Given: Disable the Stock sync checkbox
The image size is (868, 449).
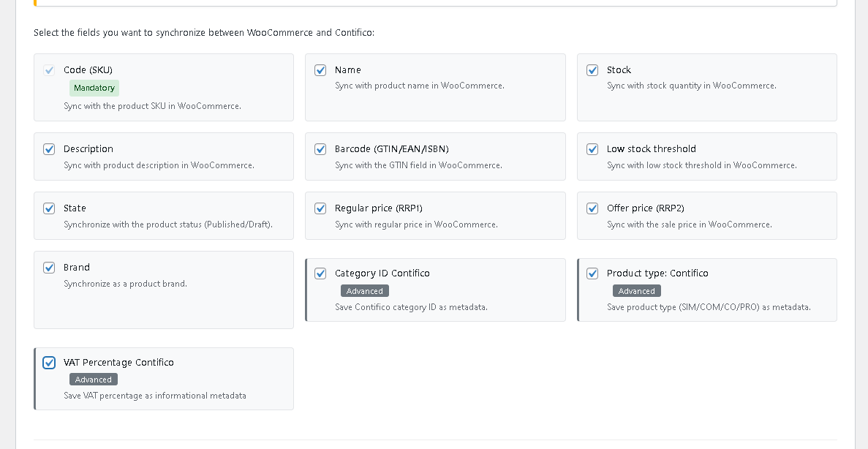Looking at the screenshot, I should pyautogui.click(x=592, y=70).
